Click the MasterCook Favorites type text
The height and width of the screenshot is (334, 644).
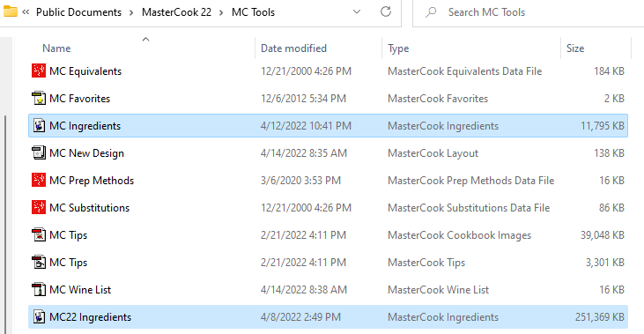[x=438, y=99]
